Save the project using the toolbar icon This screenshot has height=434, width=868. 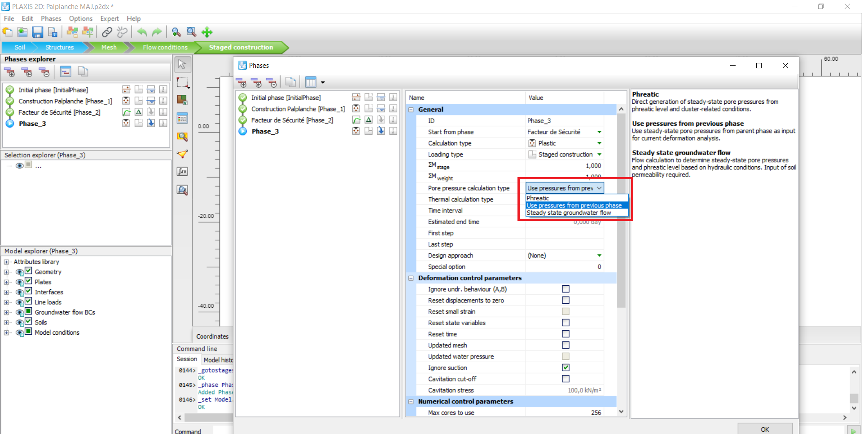tap(38, 32)
